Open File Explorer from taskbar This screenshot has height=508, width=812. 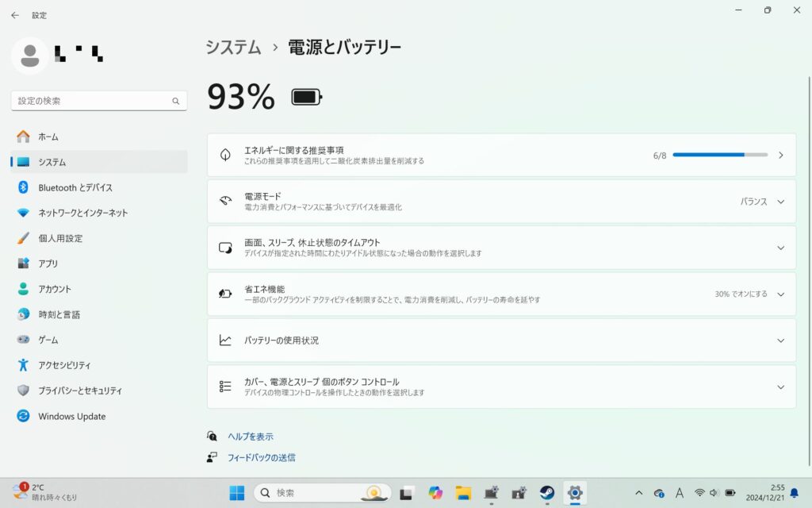click(464, 493)
